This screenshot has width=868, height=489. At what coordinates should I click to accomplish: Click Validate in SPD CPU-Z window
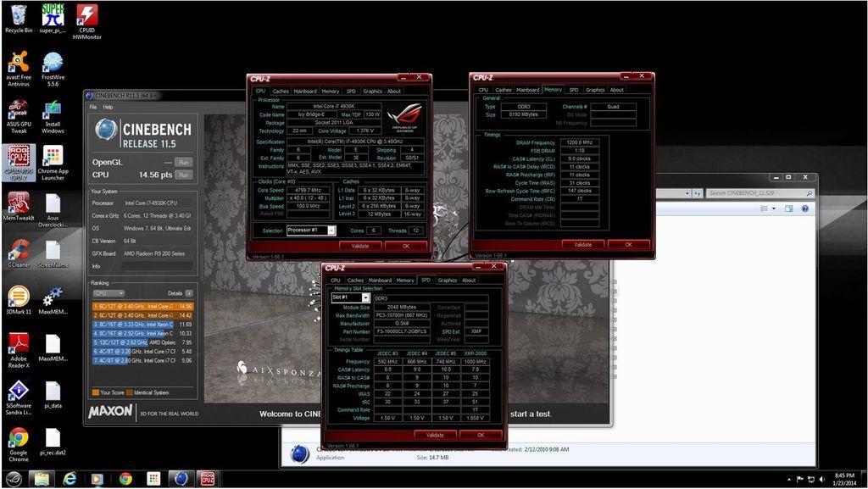(435, 435)
